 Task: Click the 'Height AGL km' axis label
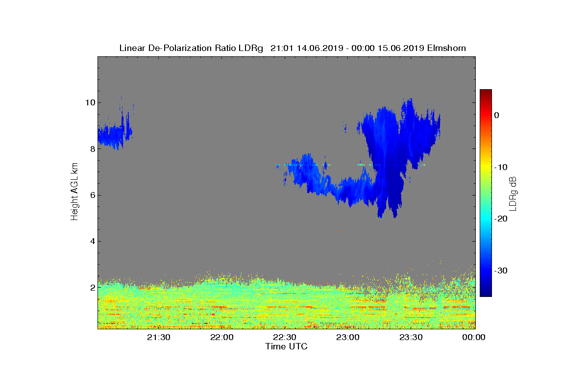coord(74,192)
